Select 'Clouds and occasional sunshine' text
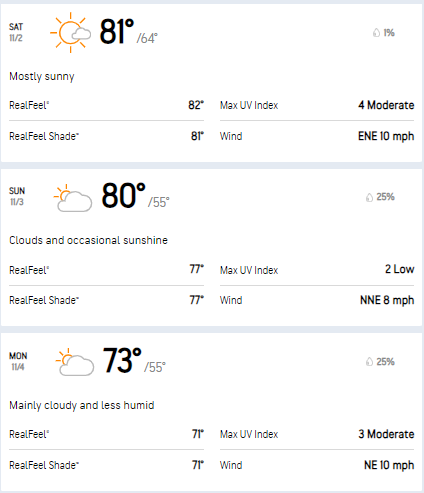Viewport: 424px width, 493px height. click(x=88, y=240)
